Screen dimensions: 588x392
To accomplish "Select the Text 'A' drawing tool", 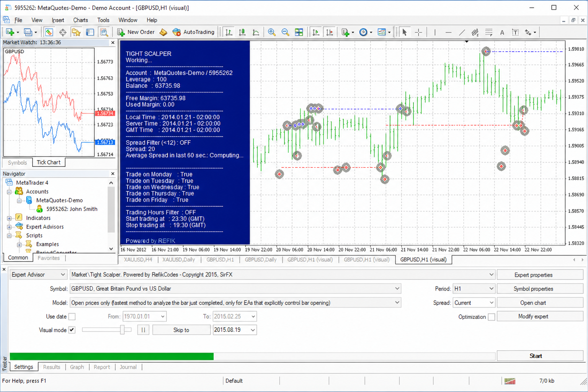I will click(502, 32).
